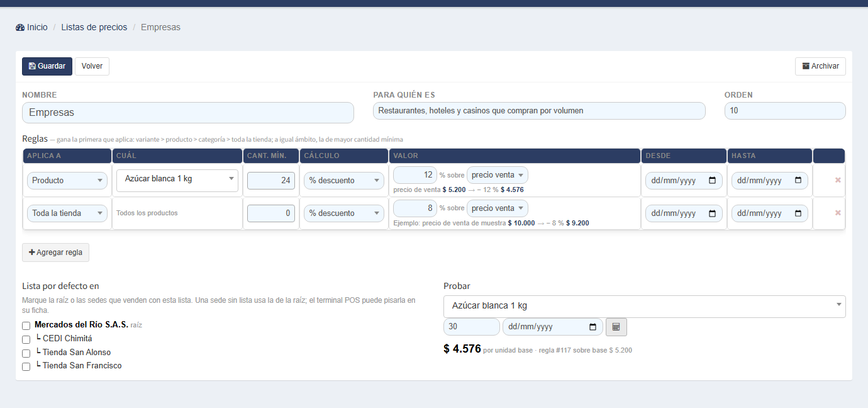This screenshot has height=408, width=868.
Task: Go to Inicio dashboard breadcrumb
Action: point(31,27)
